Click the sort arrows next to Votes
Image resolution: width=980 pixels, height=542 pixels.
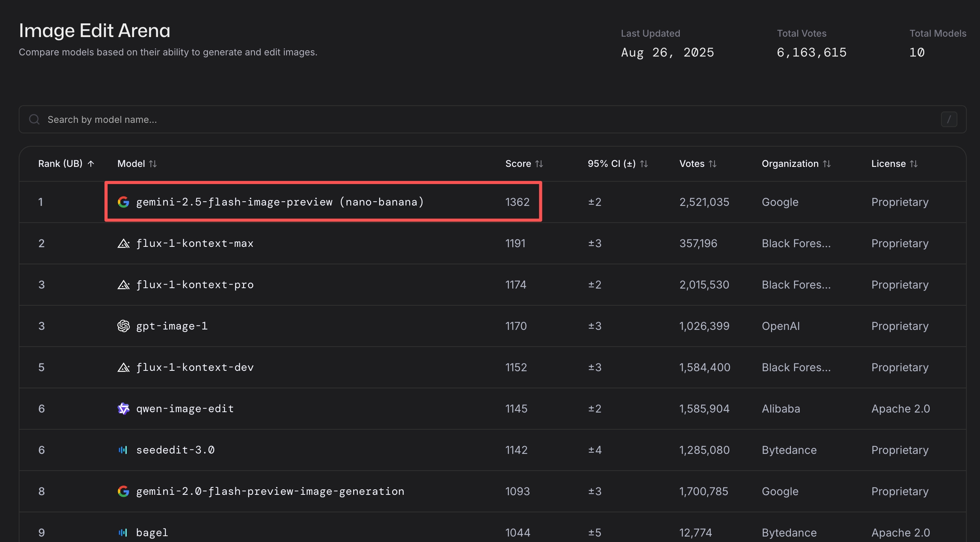713,164
